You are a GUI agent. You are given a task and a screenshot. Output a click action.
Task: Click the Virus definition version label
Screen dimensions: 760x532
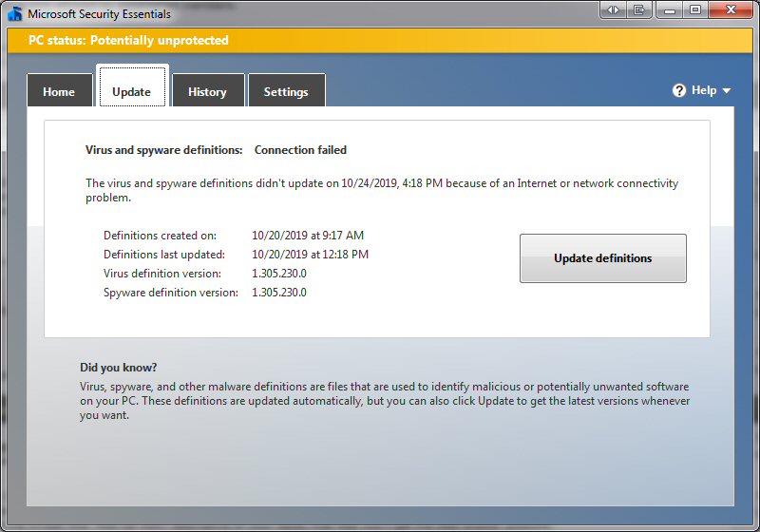coord(161,274)
